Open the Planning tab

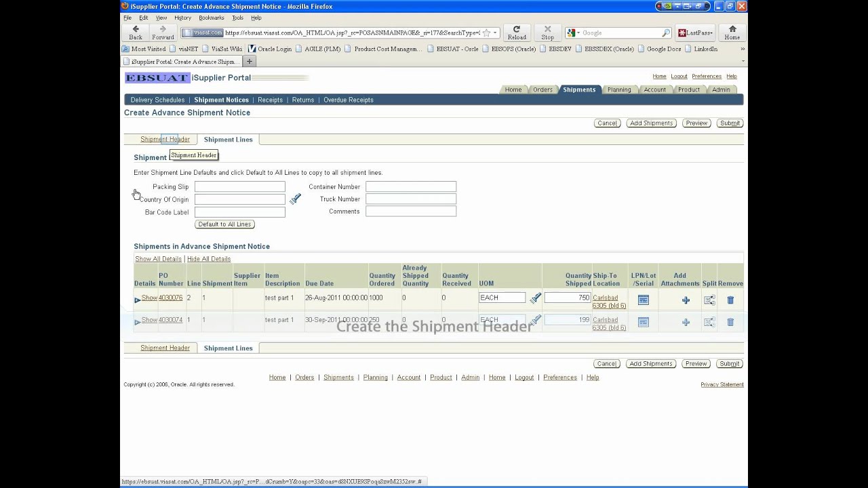coord(619,89)
